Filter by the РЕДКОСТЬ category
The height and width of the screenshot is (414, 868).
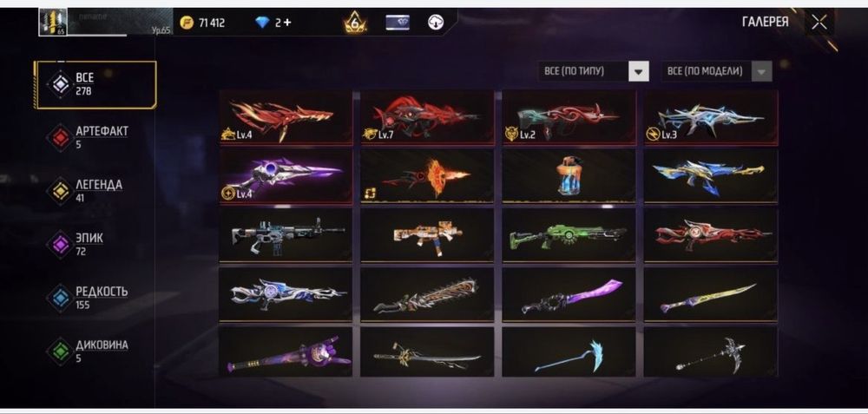click(95, 298)
